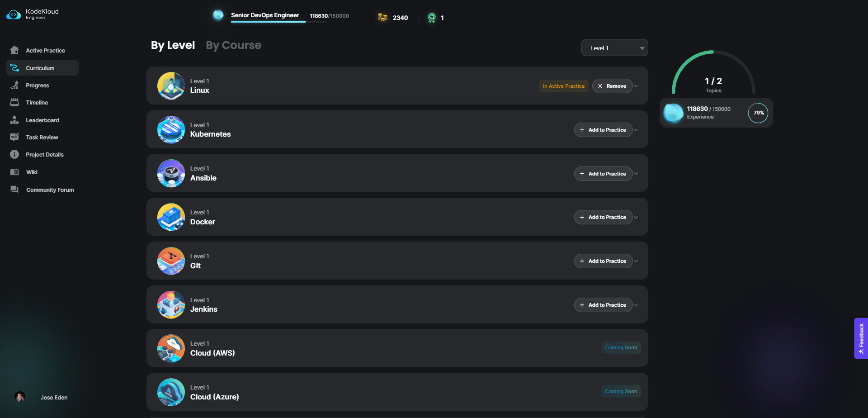Open Project Details in sidebar

pyautogui.click(x=42, y=154)
